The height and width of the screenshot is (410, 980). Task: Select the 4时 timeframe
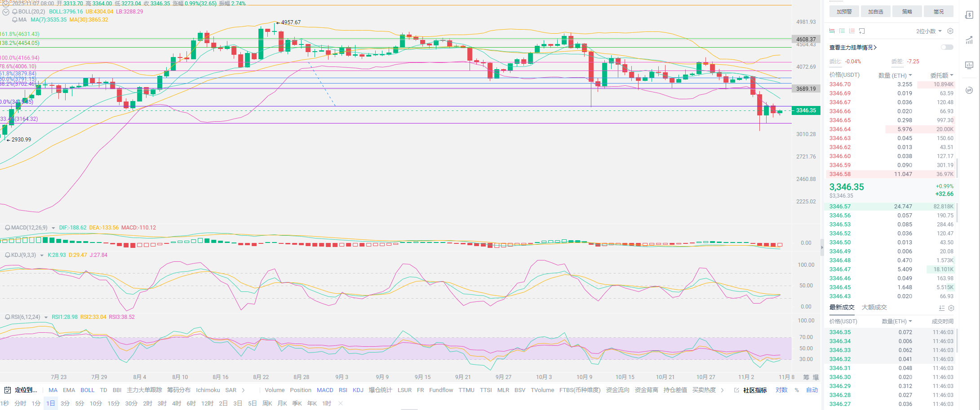(x=177, y=403)
